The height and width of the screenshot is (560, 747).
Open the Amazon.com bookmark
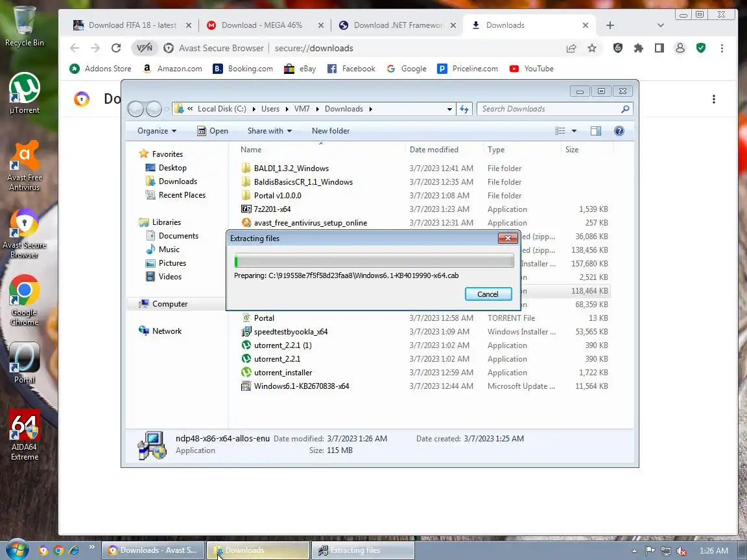click(x=172, y=69)
